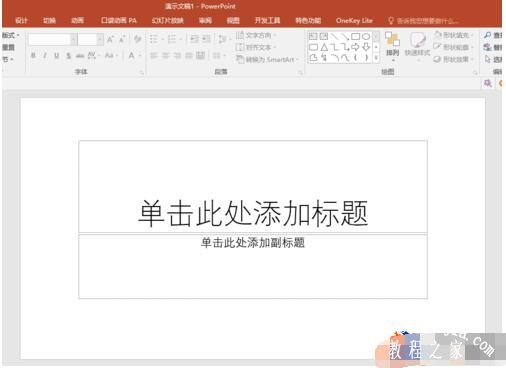Select the Vertical Text Box shape

point(324,36)
